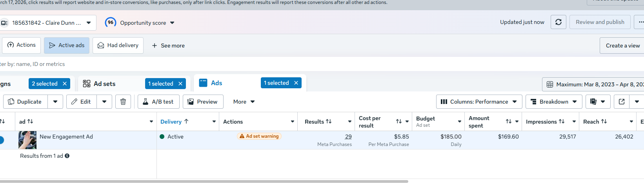Open the three-dot more options menu
Image resolution: width=644 pixels, height=186 pixels.
click(x=640, y=22)
